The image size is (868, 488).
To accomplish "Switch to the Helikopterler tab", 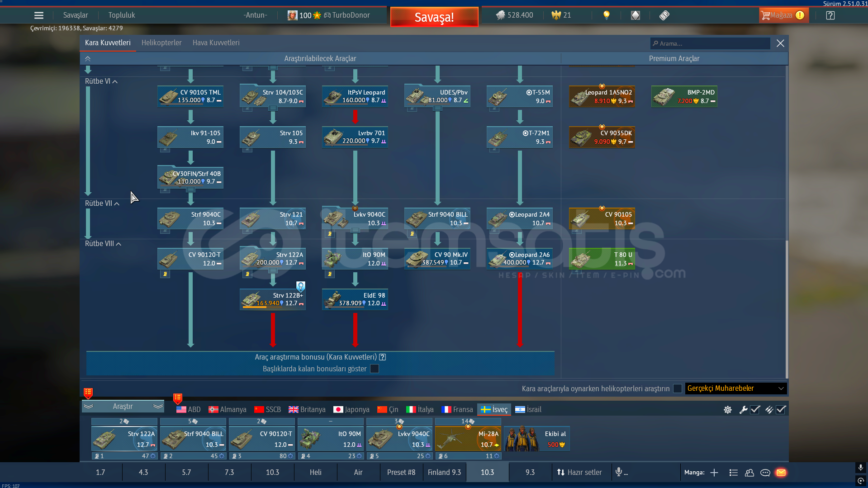I will [x=161, y=43].
